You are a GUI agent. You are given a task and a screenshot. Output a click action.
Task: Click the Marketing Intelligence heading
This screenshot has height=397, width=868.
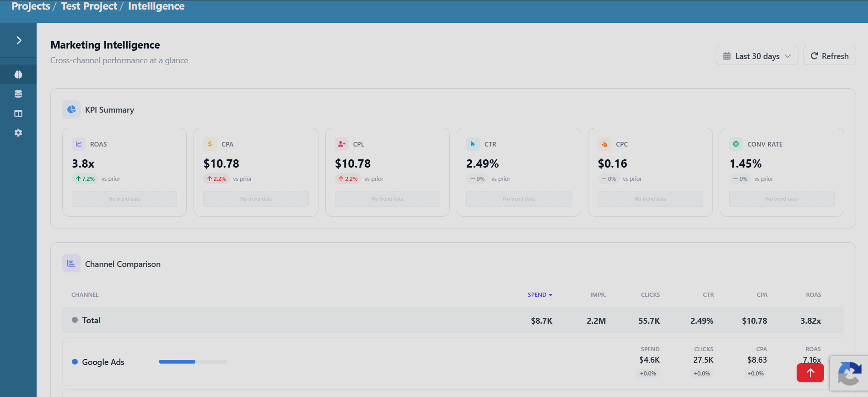pyautogui.click(x=105, y=45)
